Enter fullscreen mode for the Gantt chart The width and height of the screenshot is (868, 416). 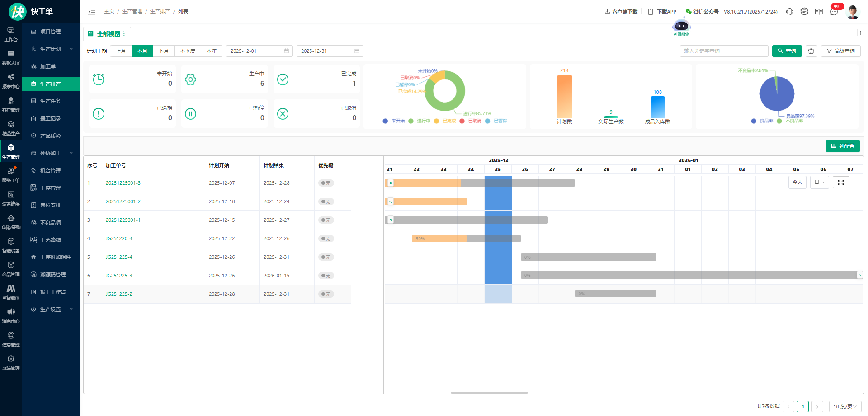[x=841, y=182]
